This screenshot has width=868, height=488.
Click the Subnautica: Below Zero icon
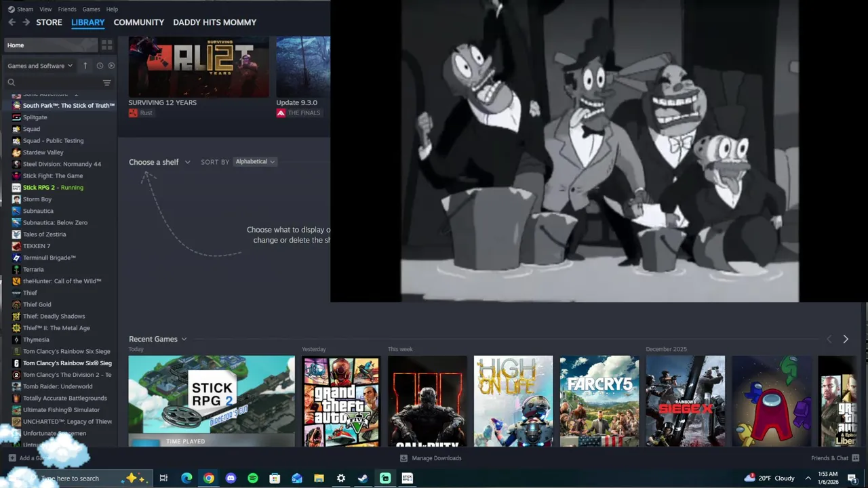click(16, 222)
